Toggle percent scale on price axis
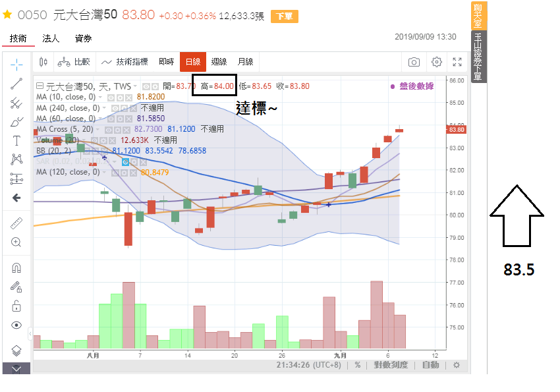Screen dimensions: 560x392 click(358, 365)
